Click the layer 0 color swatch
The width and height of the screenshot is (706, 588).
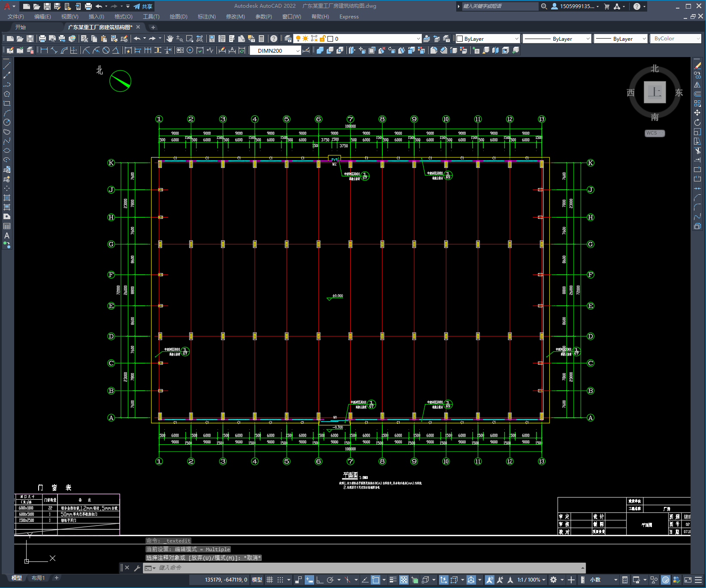click(330, 39)
